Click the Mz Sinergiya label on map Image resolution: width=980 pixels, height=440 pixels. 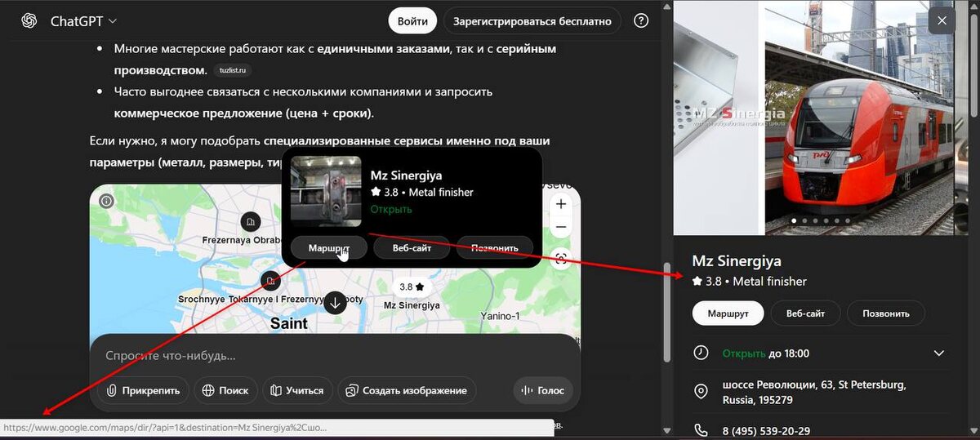pos(412,305)
